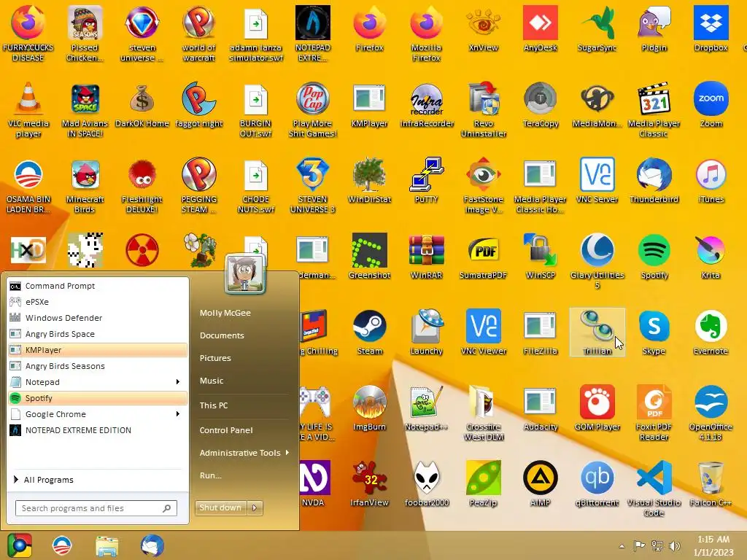Open the WinDirStat tree icon
Image resolution: width=747 pixels, height=560 pixels.
tap(369, 181)
